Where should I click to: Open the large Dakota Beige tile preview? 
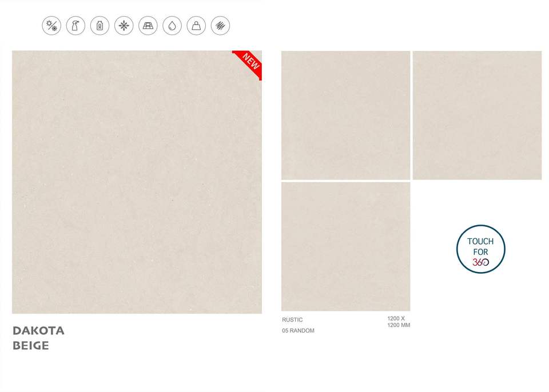pos(137,182)
